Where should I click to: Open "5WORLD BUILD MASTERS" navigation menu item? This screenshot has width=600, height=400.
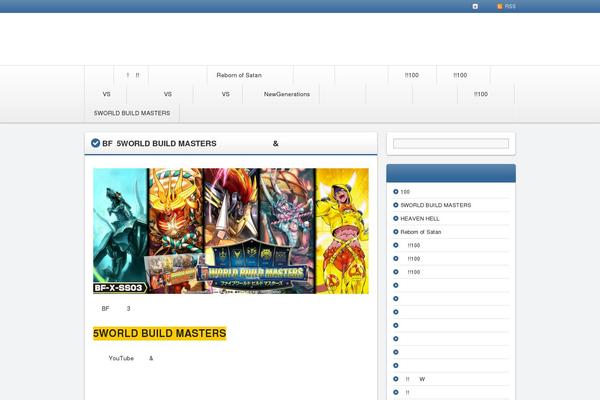pyautogui.click(x=132, y=113)
